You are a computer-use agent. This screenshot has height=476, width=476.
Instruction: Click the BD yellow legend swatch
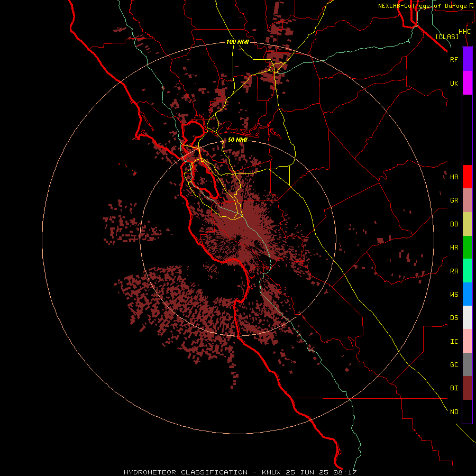pyautogui.click(x=467, y=224)
